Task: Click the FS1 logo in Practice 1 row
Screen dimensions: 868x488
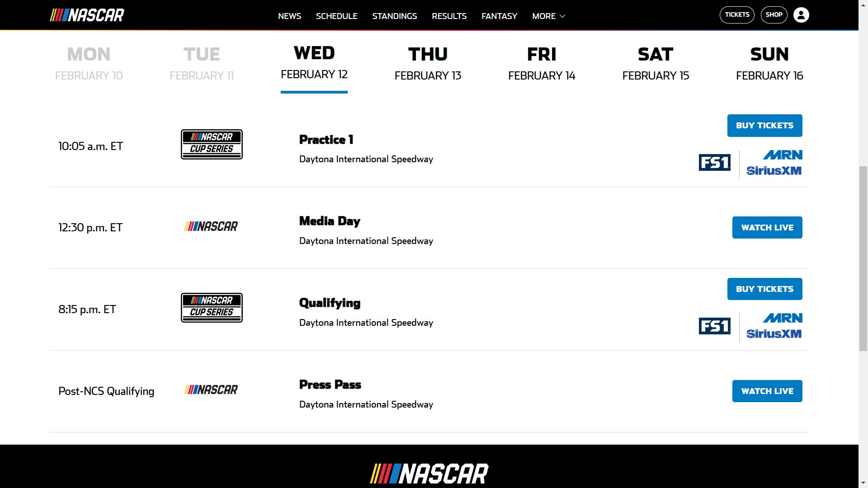Action: click(714, 163)
